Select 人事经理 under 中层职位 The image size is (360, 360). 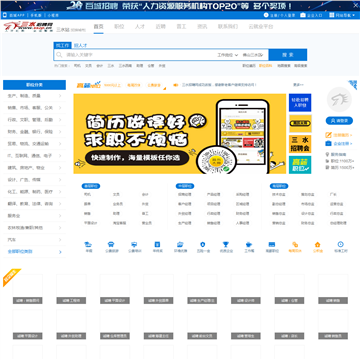(242, 223)
